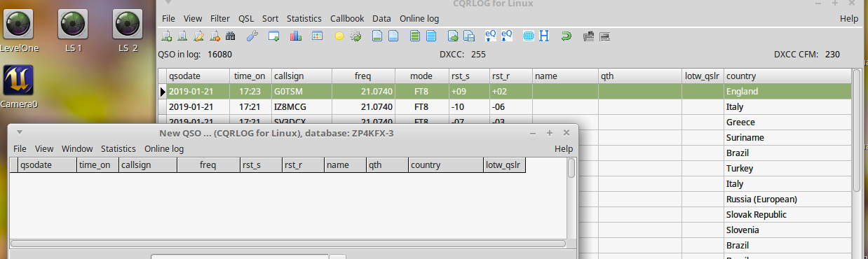868x259 pixels.
Task: Open the Data menu
Action: pos(382,19)
